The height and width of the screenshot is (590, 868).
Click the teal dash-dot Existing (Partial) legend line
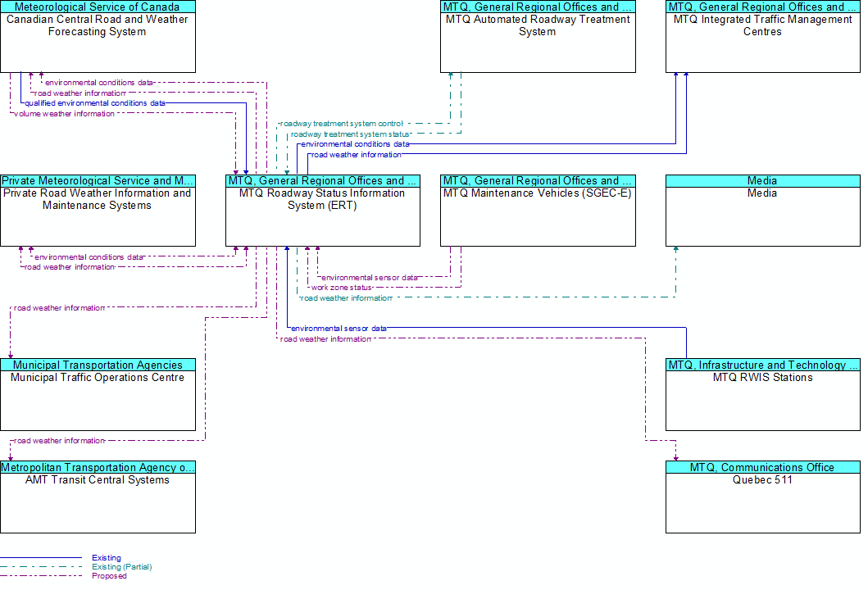(41, 567)
